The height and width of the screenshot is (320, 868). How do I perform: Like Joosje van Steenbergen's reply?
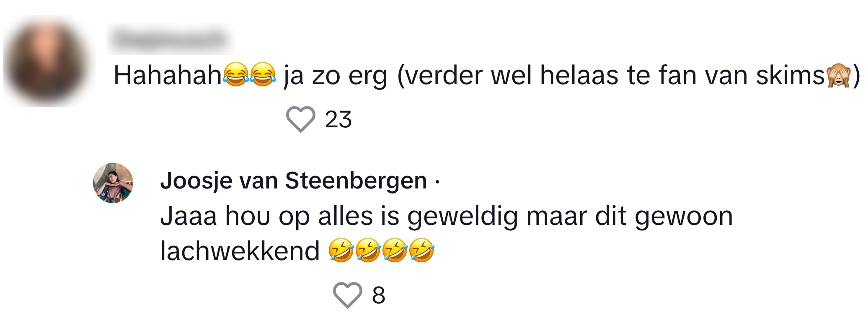pos(347,295)
